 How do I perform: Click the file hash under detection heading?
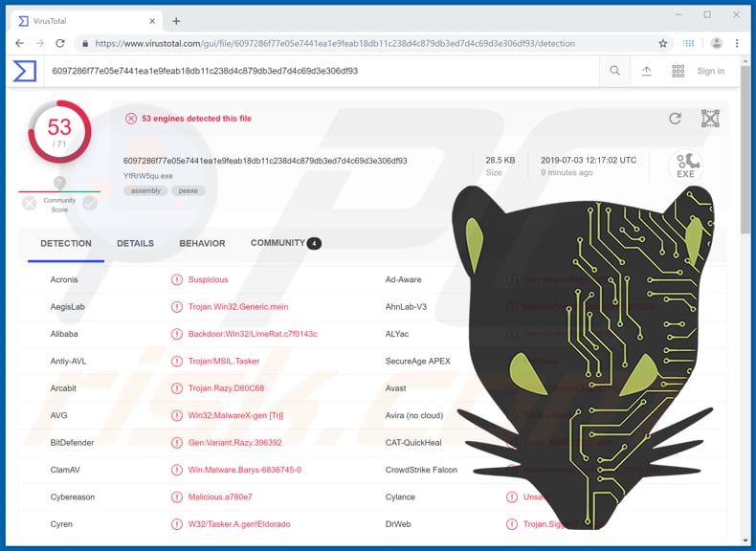pos(265,161)
